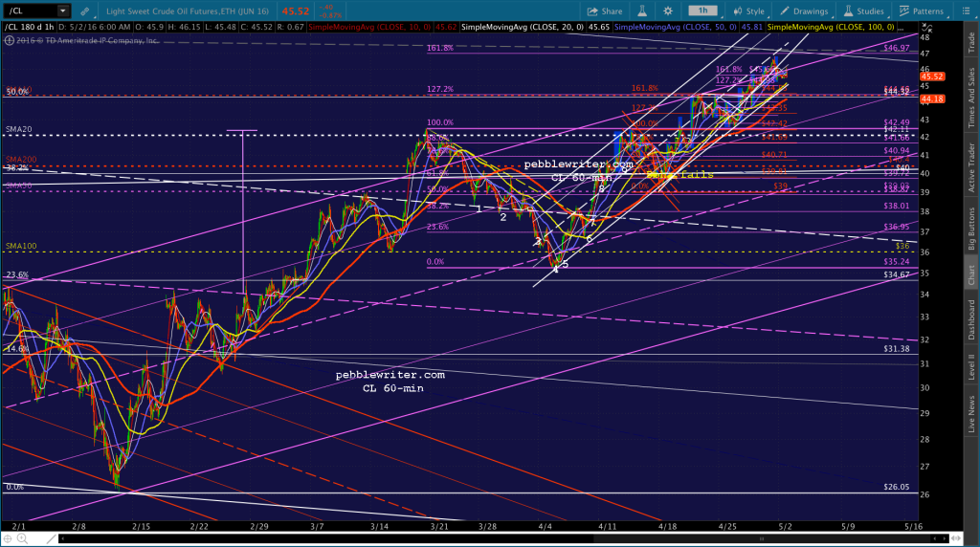Click the last price 45.52 in header
This screenshot has height=547, width=980.
296,11
